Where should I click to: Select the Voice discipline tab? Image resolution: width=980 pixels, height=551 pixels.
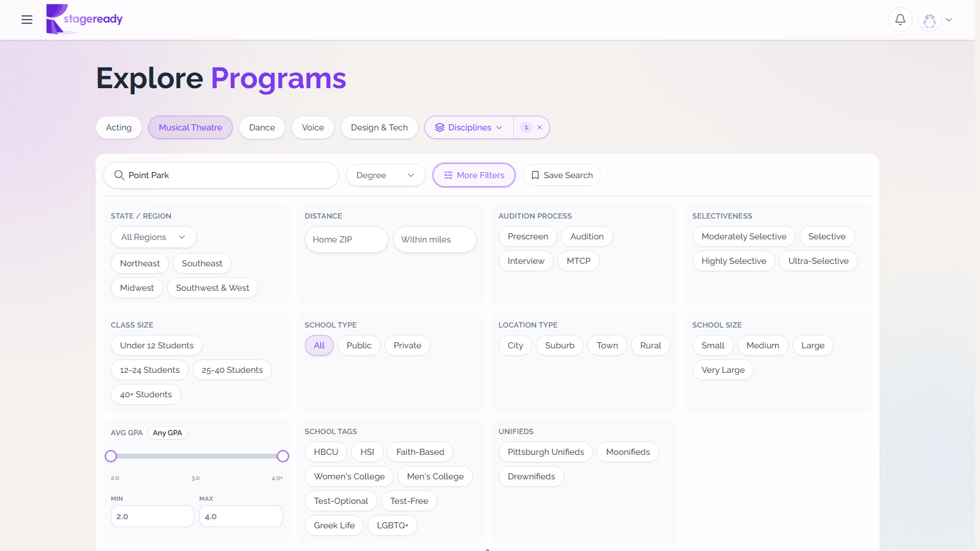click(313, 127)
